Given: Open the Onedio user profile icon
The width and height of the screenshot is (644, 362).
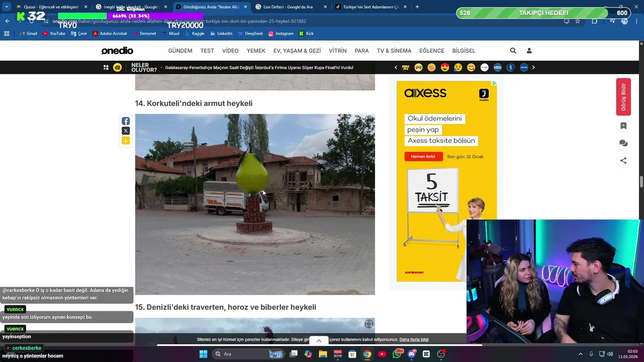Looking at the screenshot, I should coord(529,51).
